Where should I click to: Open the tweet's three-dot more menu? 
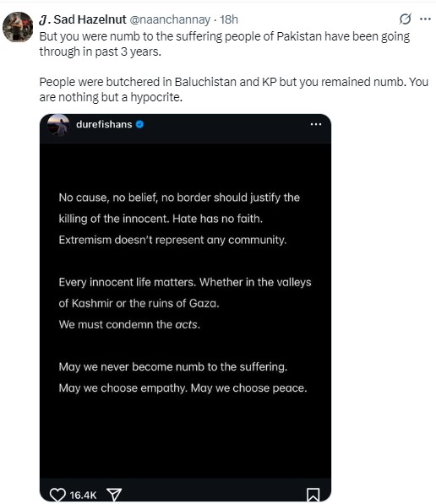point(425,19)
